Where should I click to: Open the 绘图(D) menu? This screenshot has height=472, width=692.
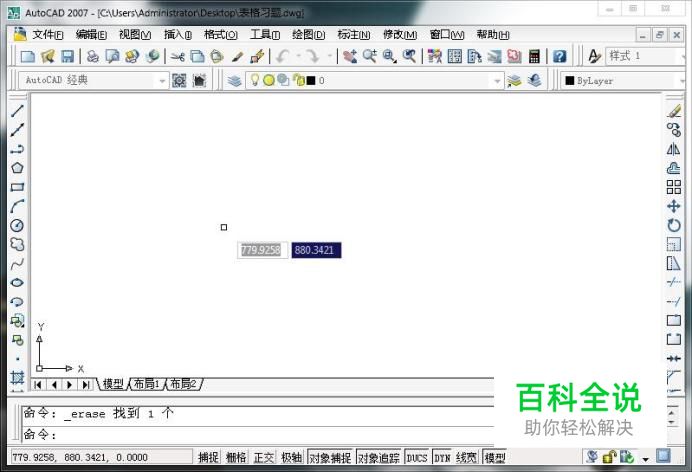[x=308, y=34]
